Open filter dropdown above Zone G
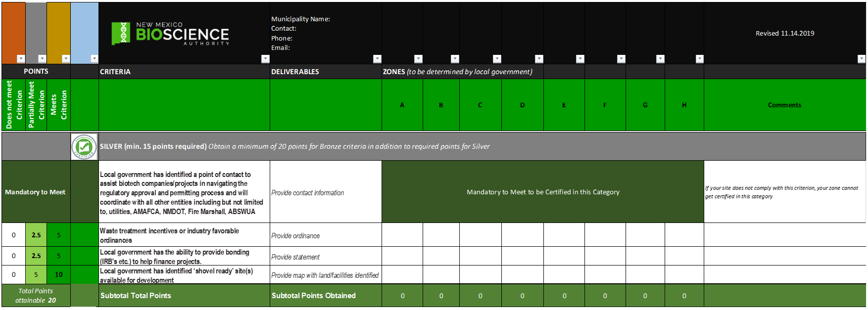Image resolution: width=868 pixels, height=310 pixels. [660, 59]
